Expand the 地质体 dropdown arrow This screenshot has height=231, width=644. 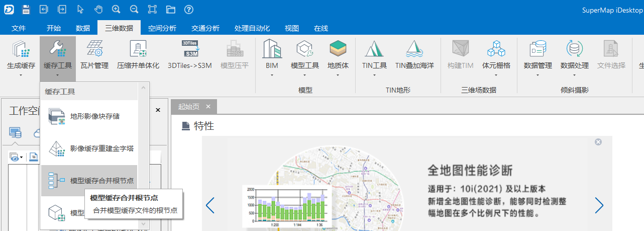[x=338, y=75]
